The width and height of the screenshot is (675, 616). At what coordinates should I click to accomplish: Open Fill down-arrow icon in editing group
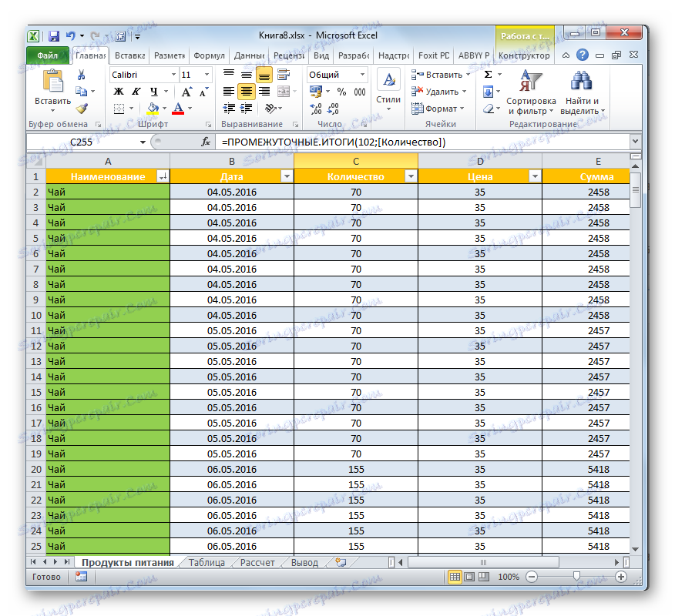(489, 92)
